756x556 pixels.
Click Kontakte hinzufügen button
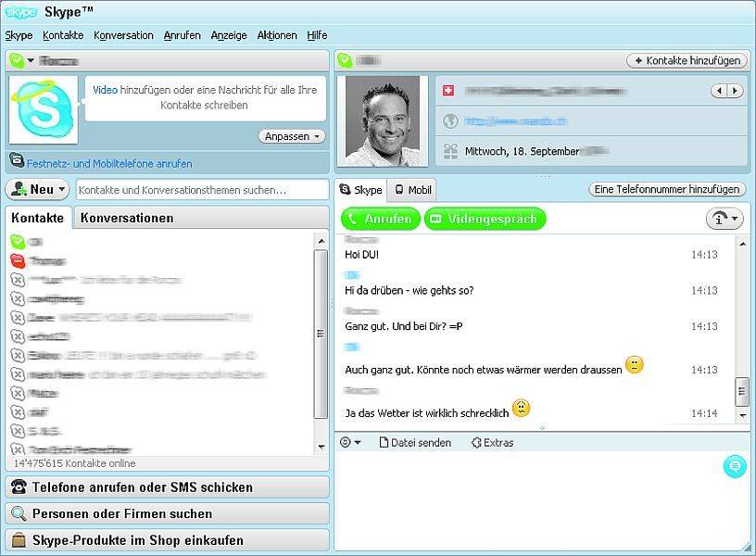pos(687,61)
